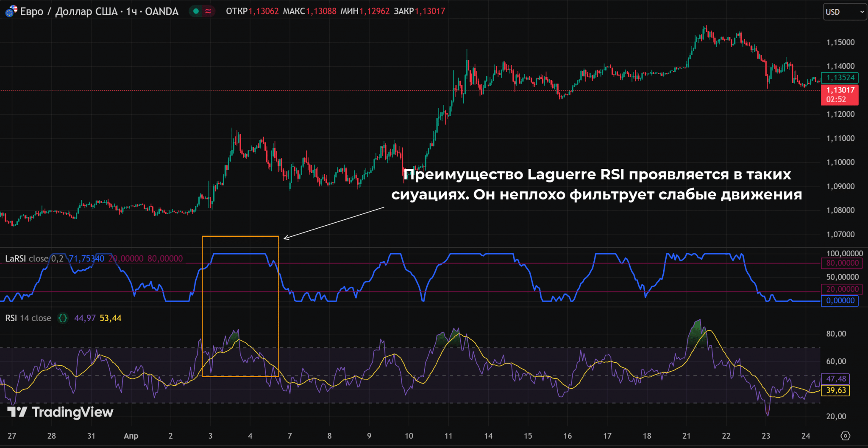Click the RSI 14 close legend label
Image resolution: width=868 pixels, height=448 pixels.
coord(28,318)
